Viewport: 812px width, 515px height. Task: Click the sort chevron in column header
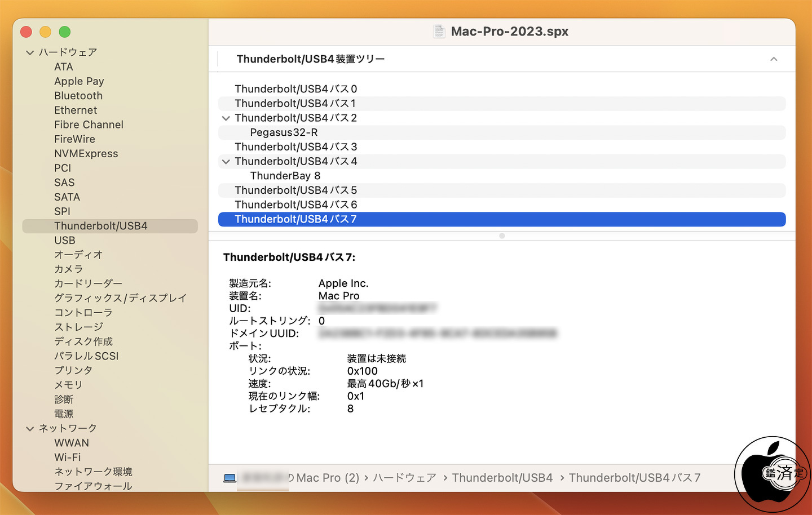[774, 59]
